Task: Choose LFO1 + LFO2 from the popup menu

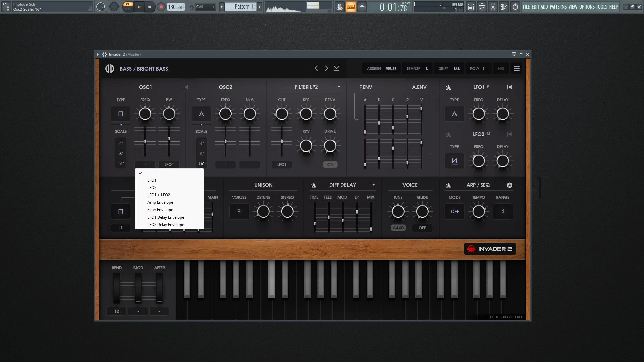Action: 169,195
